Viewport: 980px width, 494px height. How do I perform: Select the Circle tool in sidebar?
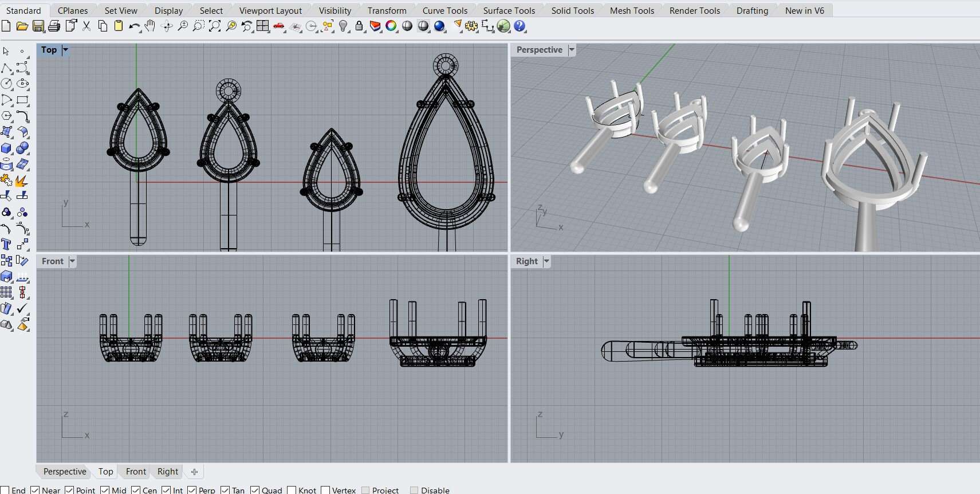coord(6,84)
